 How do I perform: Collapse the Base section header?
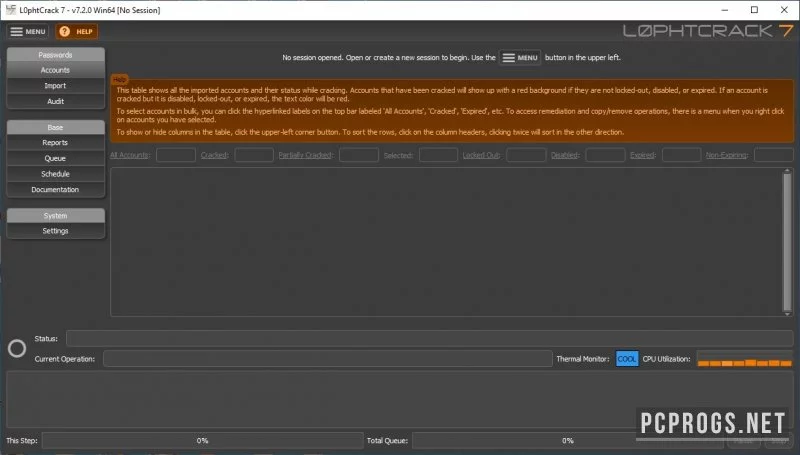(56, 127)
